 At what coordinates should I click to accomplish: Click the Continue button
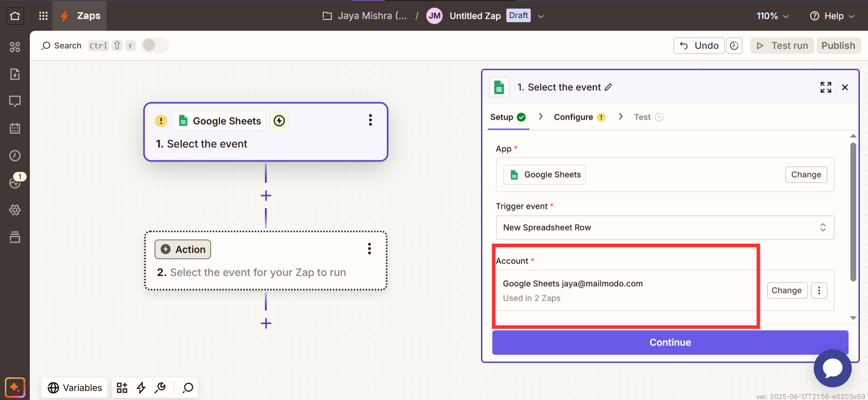pyautogui.click(x=670, y=342)
